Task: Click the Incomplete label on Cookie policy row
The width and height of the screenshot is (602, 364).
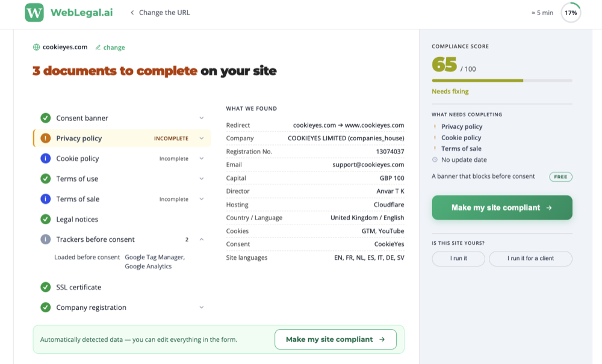Action: (x=174, y=158)
